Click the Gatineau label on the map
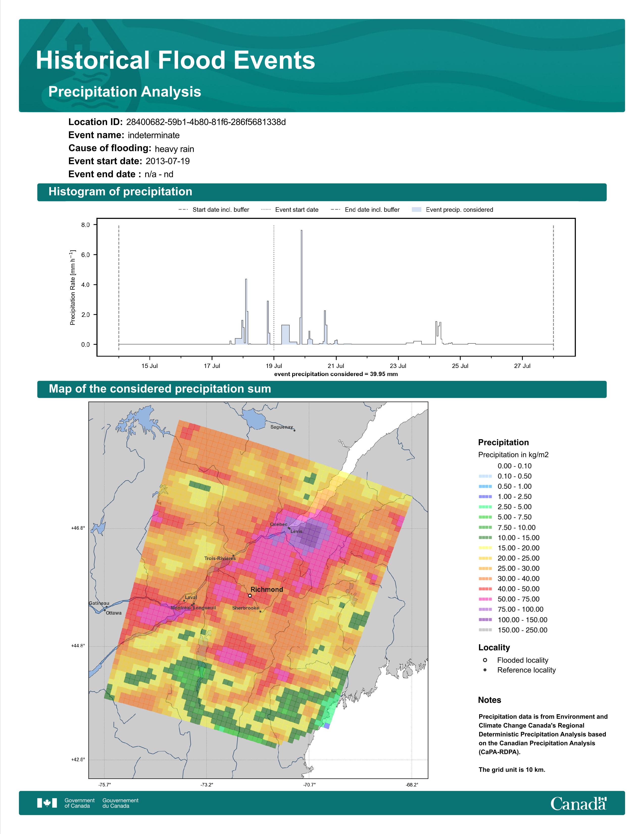 click(x=99, y=603)
